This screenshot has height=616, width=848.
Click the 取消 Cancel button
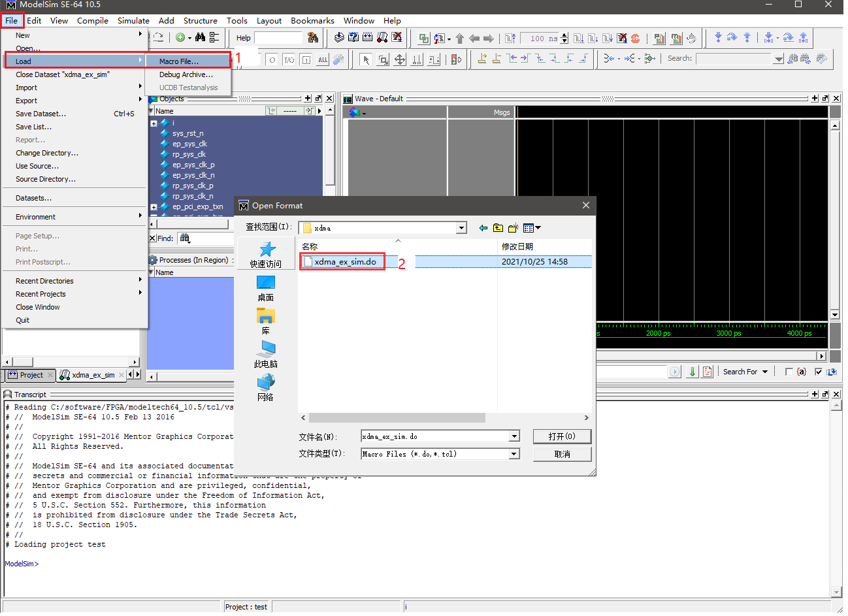(562, 454)
